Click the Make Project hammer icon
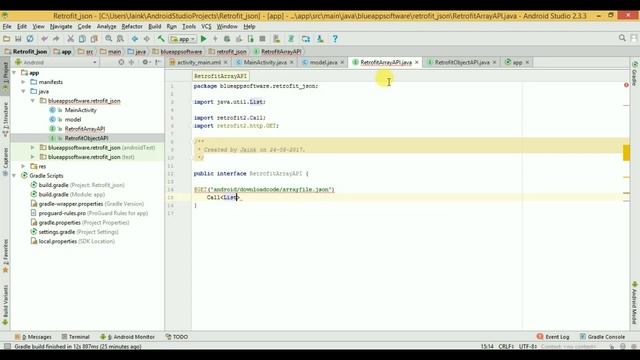The image size is (640, 360). pyautogui.click(x=161, y=39)
